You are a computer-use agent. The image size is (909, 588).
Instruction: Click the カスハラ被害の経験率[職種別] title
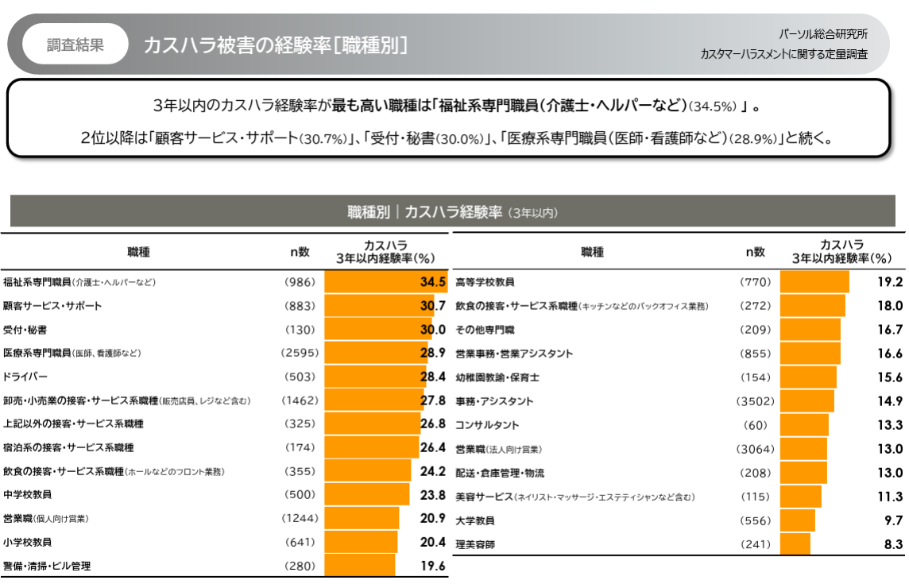tap(275, 45)
